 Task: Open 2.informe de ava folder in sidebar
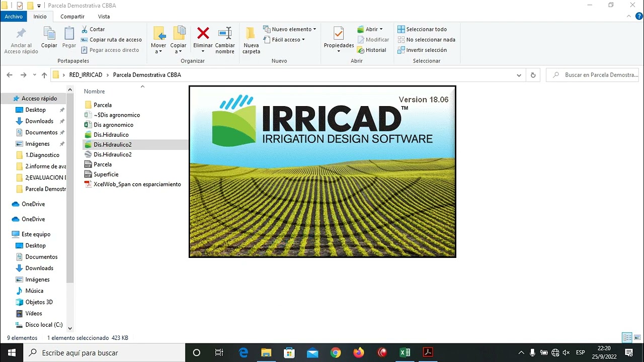coord(45,166)
